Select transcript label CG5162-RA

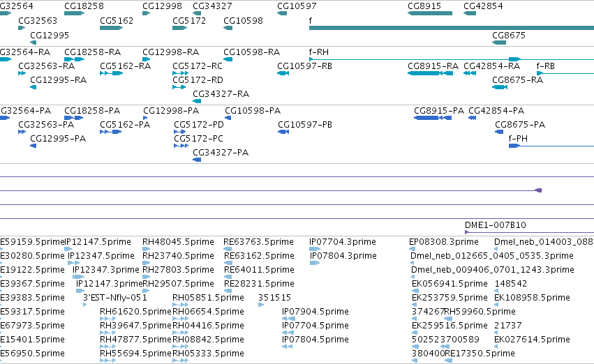tap(125, 66)
